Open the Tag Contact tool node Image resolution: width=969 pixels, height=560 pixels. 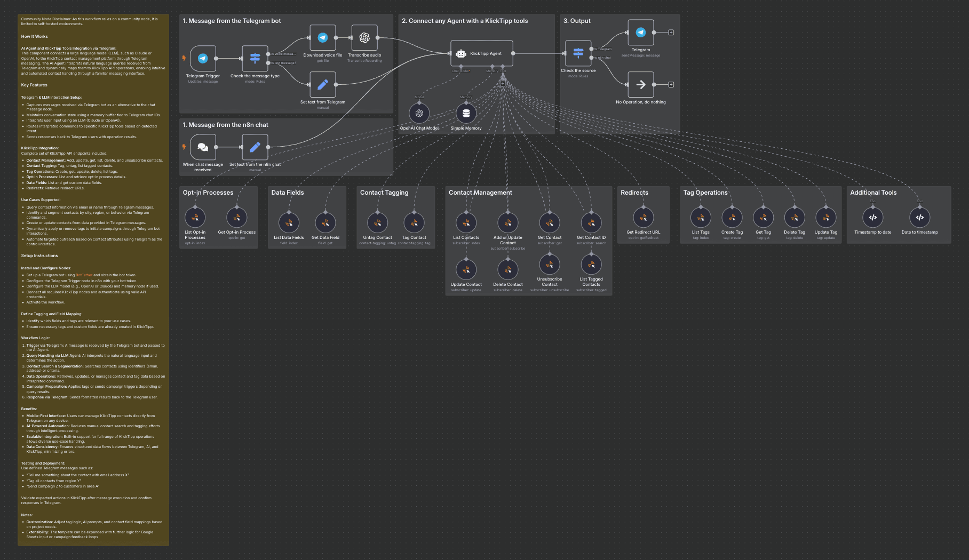click(414, 223)
